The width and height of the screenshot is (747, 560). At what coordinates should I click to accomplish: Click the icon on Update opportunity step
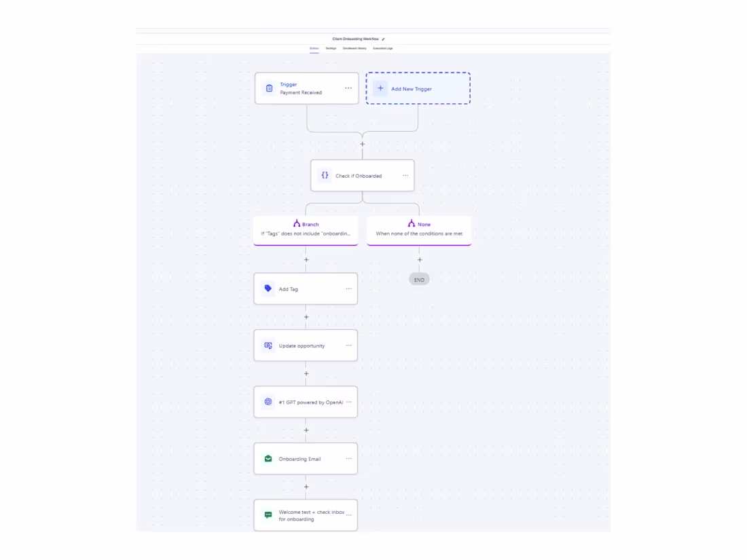(x=268, y=345)
